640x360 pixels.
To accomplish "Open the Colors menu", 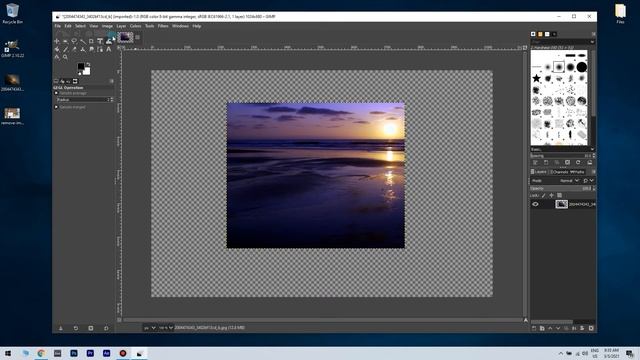I will 136,26.
